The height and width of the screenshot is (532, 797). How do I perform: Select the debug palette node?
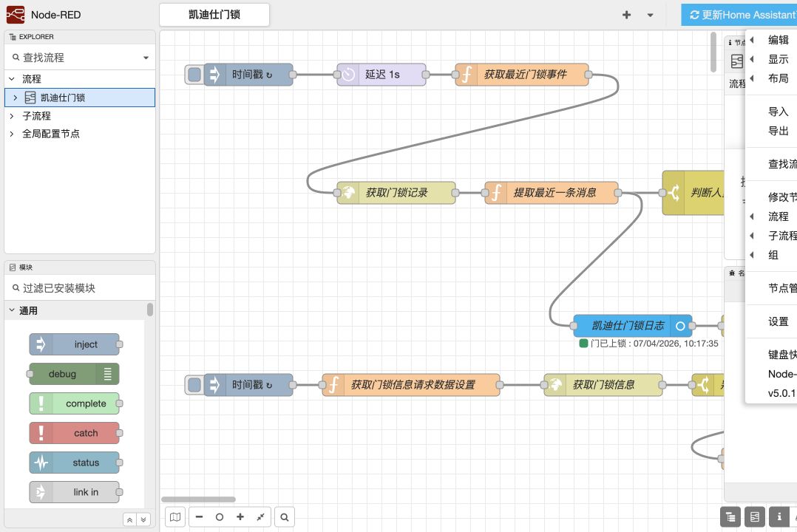coord(74,374)
